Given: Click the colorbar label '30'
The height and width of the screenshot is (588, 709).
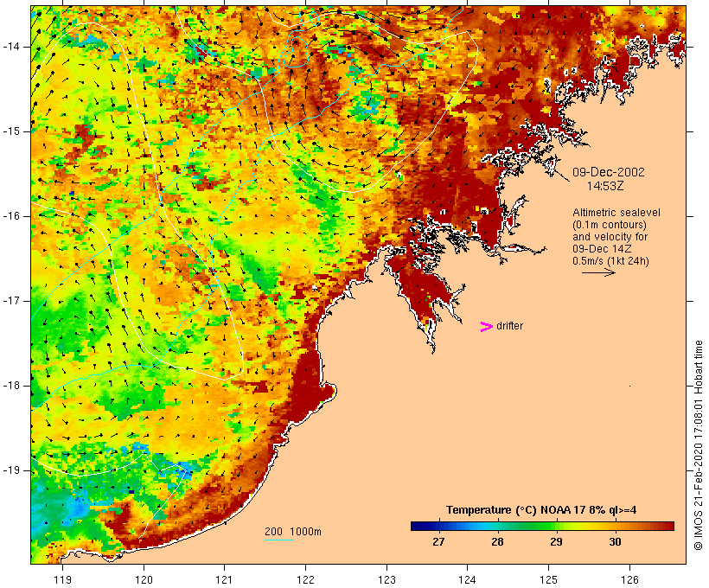Looking at the screenshot, I should pyautogui.click(x=615, y=542).
